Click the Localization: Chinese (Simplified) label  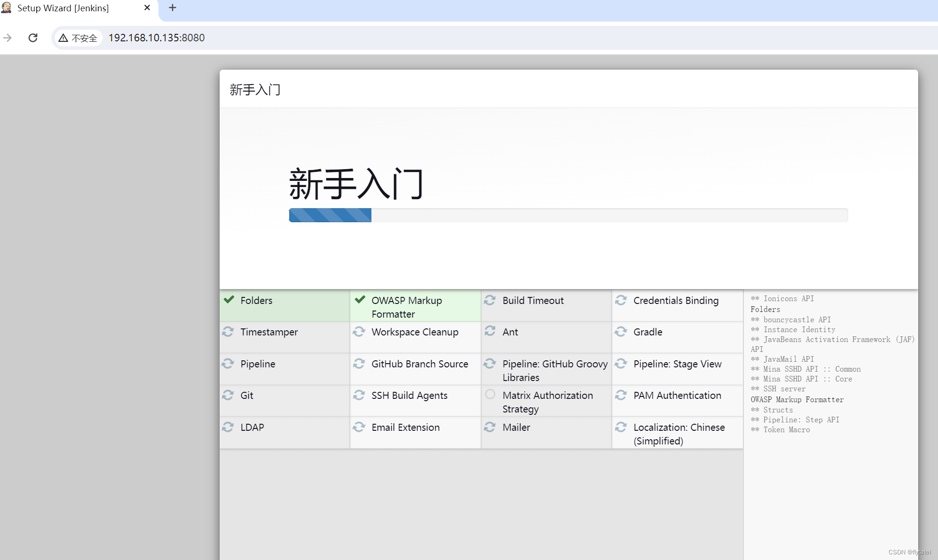pyautogui.click(x=679, y=434)
